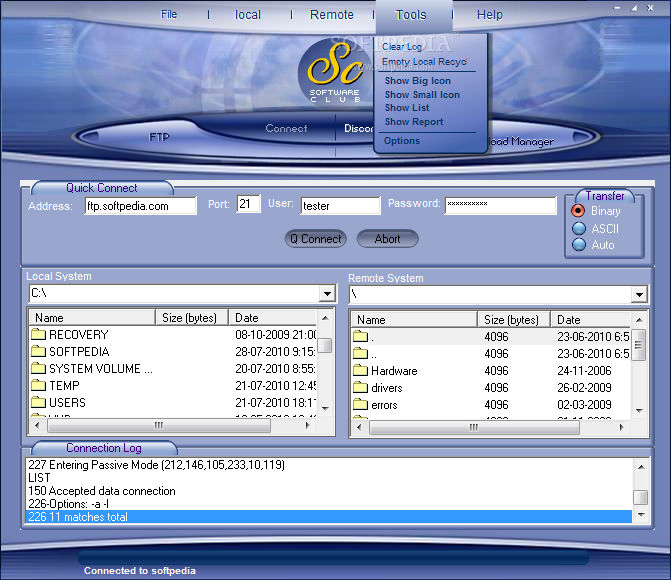671x580 pixels.
Task: Click the Address input field
Action: pyautogui.click(x=141, y=206)
